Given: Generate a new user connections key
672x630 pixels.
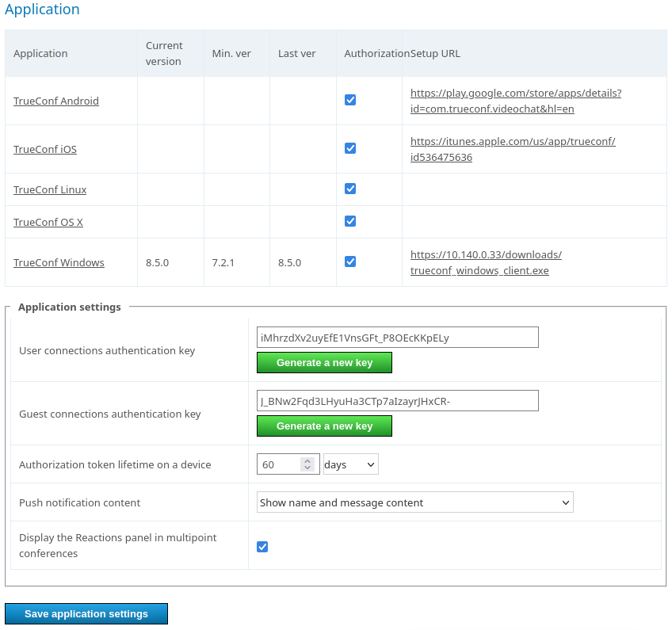Looking at the screenshot, I should pyautogui.click(x=324, y=363).
